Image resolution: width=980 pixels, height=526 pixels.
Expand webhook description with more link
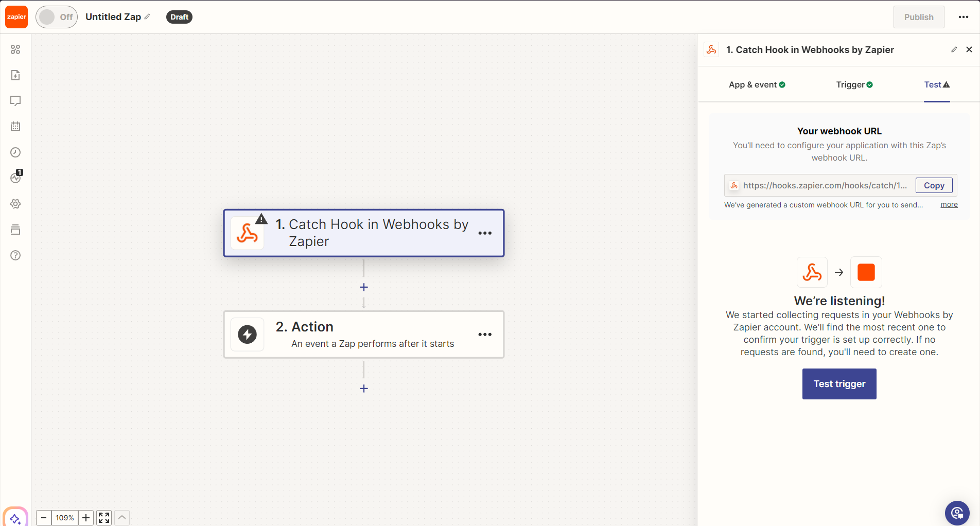[x=949, y=205]
